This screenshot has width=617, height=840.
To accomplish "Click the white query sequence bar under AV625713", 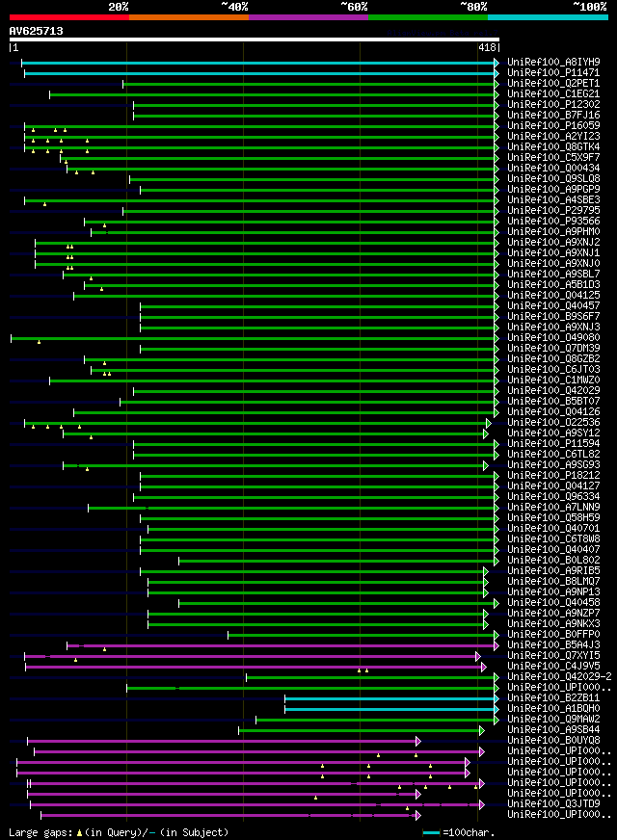I will click(x=255, y=39).
